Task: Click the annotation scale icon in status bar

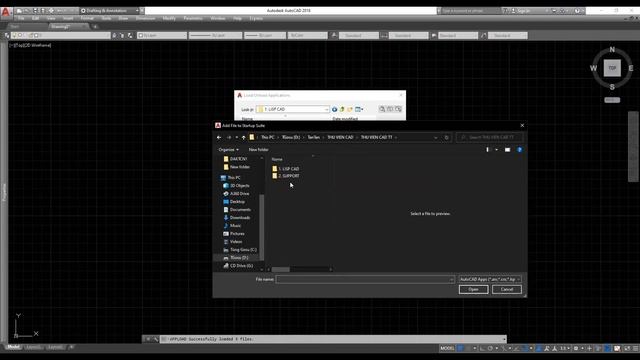Action: click(554, 348)
